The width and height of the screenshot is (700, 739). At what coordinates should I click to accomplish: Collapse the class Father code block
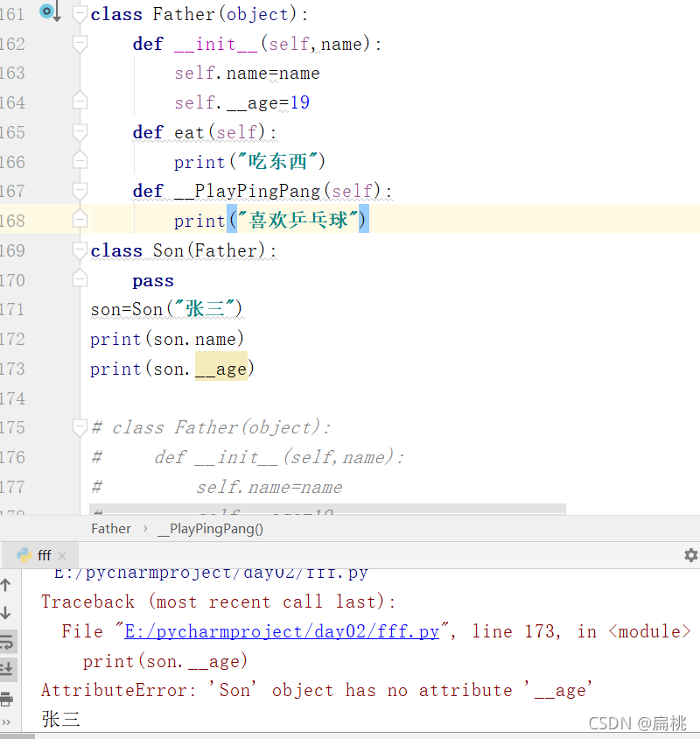(x=80, y=14)
